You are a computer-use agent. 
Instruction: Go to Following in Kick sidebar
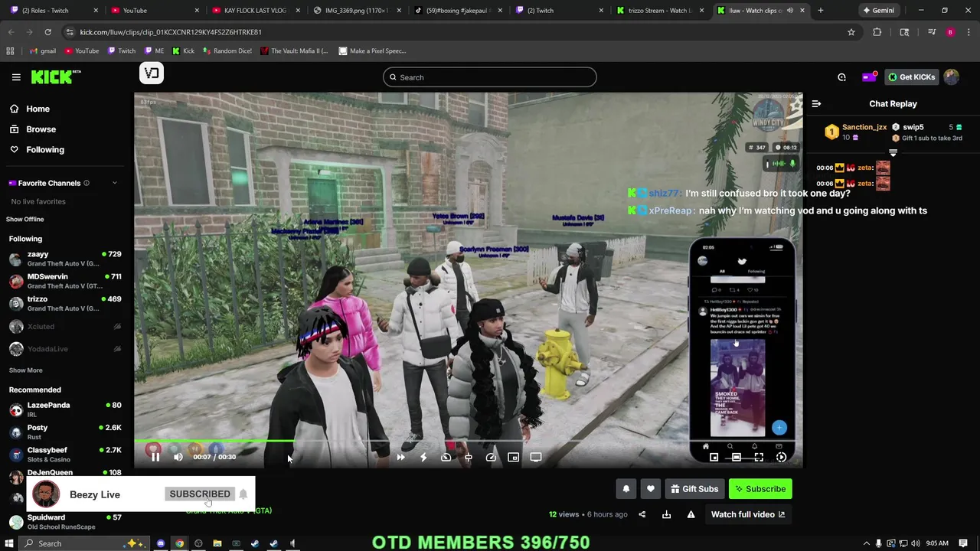[45, 150]
